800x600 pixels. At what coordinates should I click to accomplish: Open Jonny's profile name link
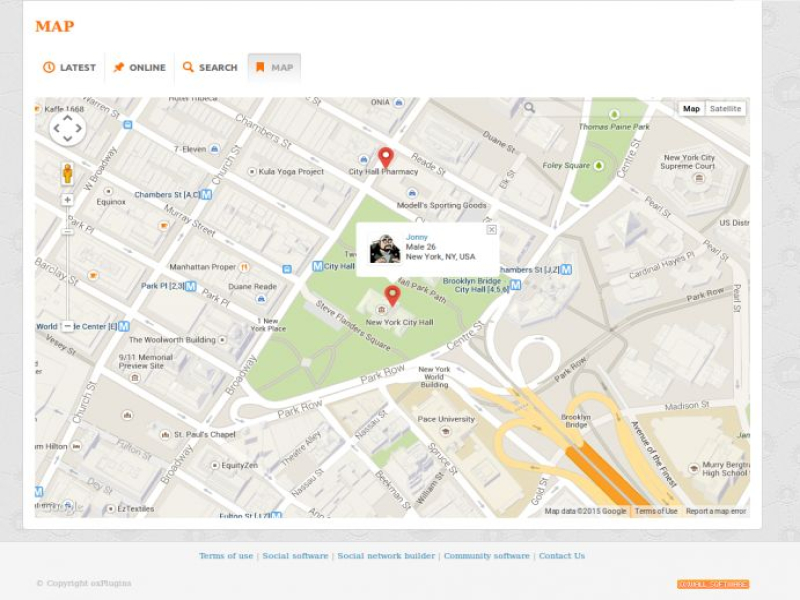tap(417, 237)
